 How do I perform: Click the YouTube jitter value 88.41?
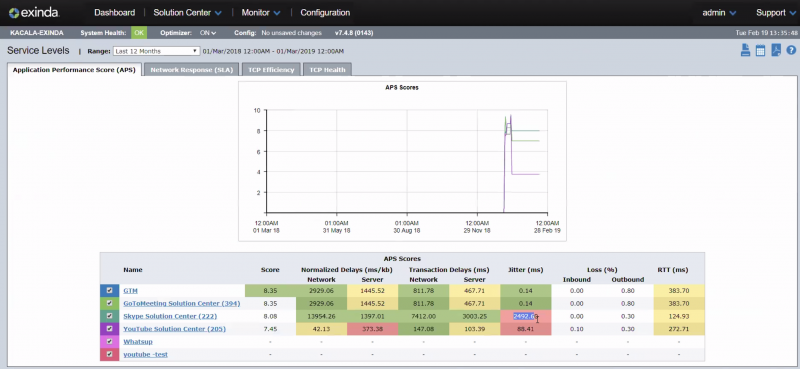(x=525, y=329)
